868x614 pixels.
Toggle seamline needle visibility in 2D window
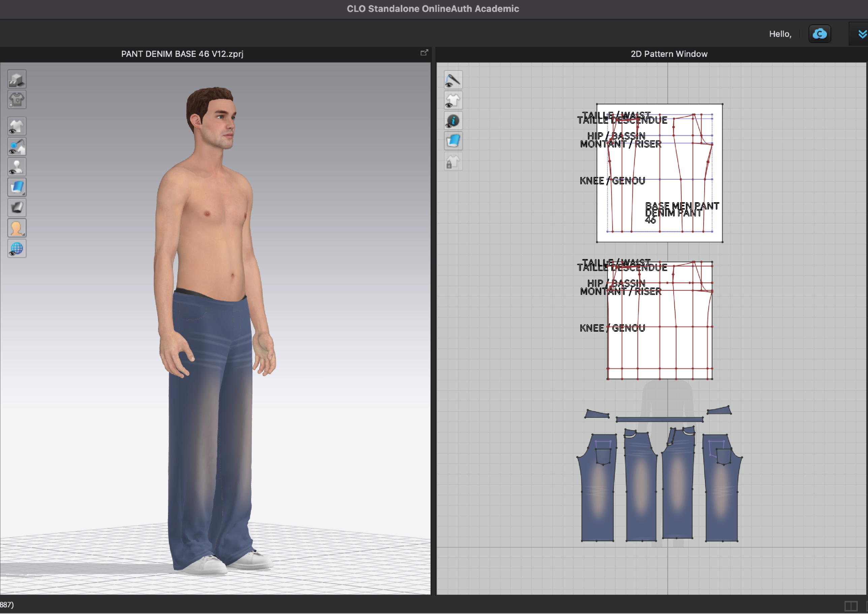click(453, 80)
